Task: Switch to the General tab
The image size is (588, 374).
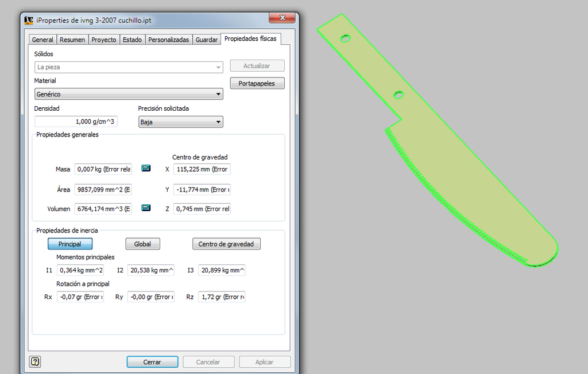Action: pos(42,40)
